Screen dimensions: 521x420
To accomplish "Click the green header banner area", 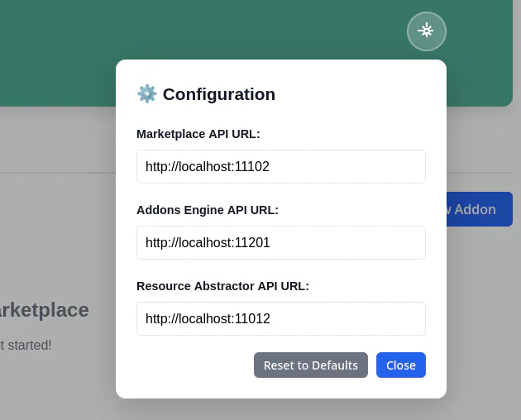I will coord(58,50).
